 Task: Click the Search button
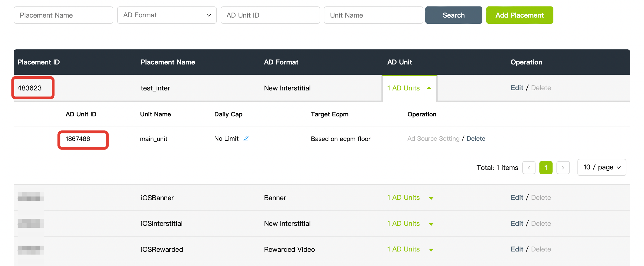click(x=453, y=15)
